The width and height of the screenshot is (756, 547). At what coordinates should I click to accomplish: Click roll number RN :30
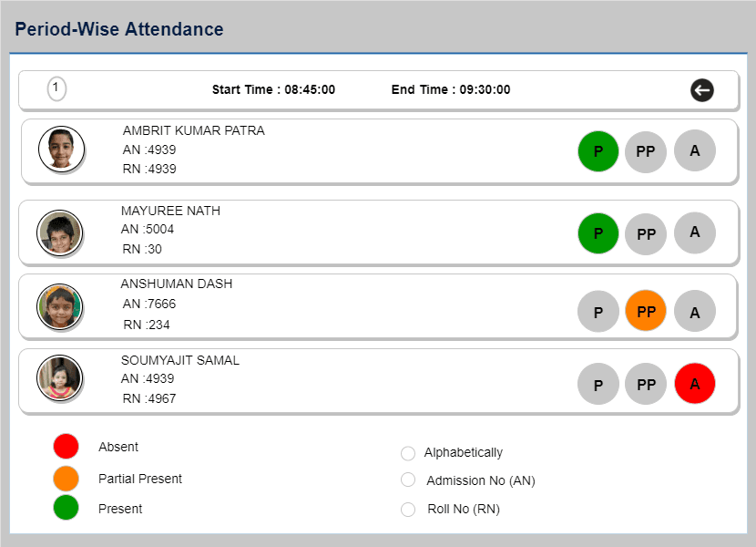point(142,250)
